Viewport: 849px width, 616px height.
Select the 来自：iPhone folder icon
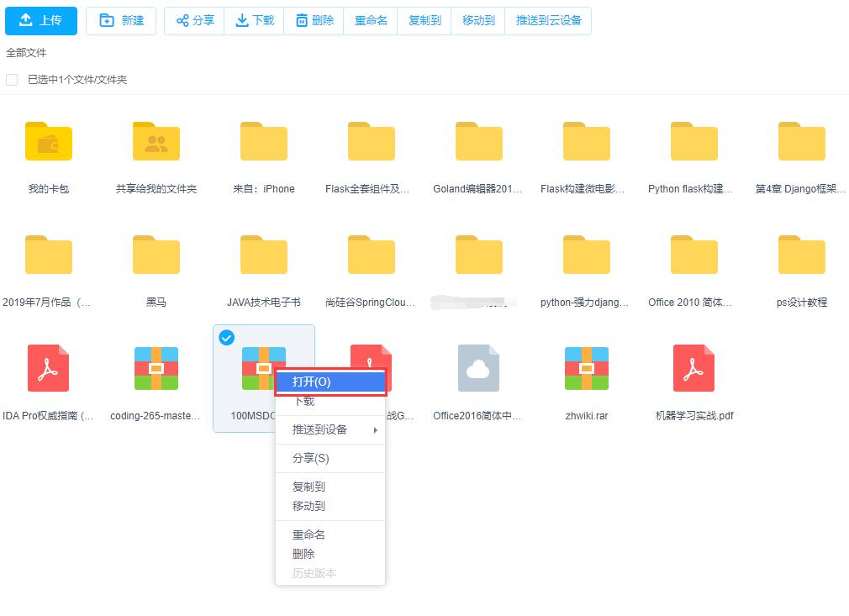point(264,142)
